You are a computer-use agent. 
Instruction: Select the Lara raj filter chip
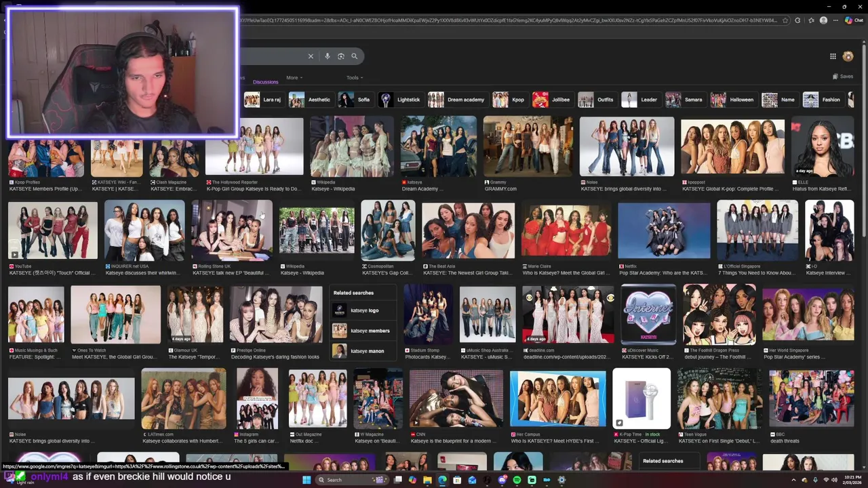(263, 100)
